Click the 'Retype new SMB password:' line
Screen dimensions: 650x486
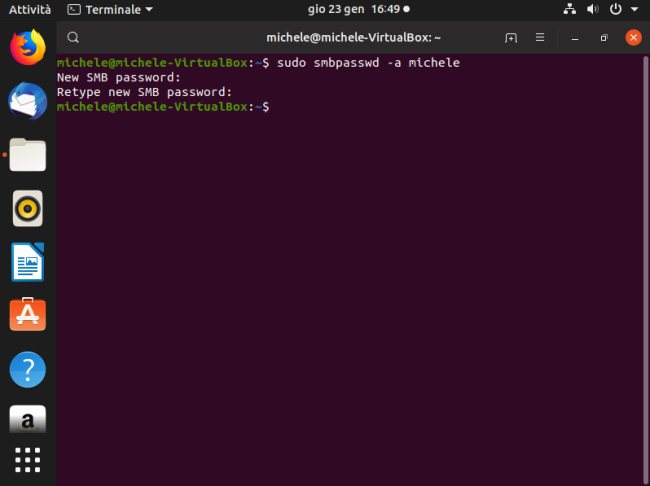point(144,92)
